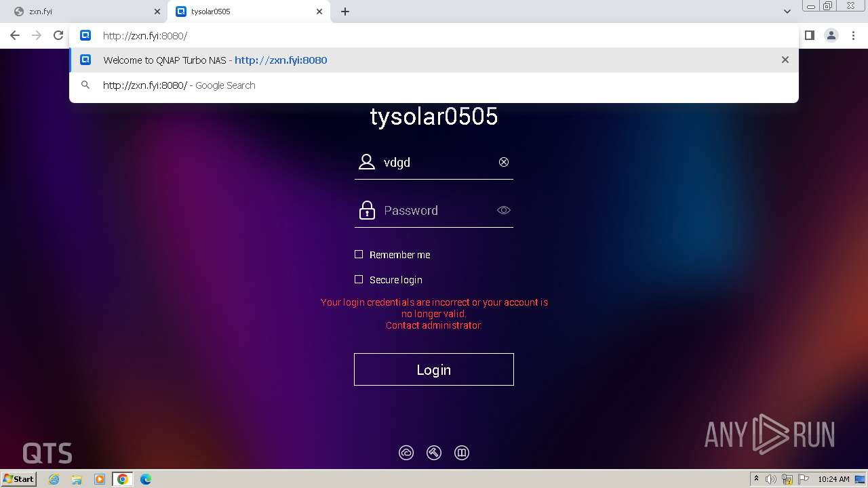Open Windows Media Player from the taskbar
The height and width of the screenshot is (488, 868).
click(x=100, y=479)
